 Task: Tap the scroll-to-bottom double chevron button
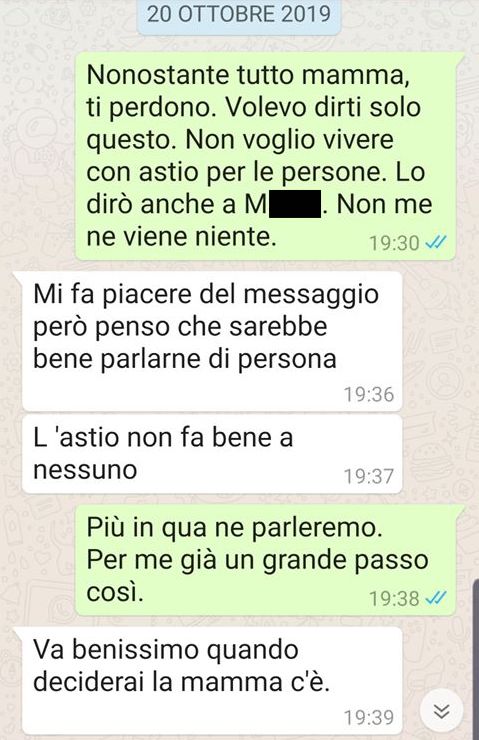(442, 711)
